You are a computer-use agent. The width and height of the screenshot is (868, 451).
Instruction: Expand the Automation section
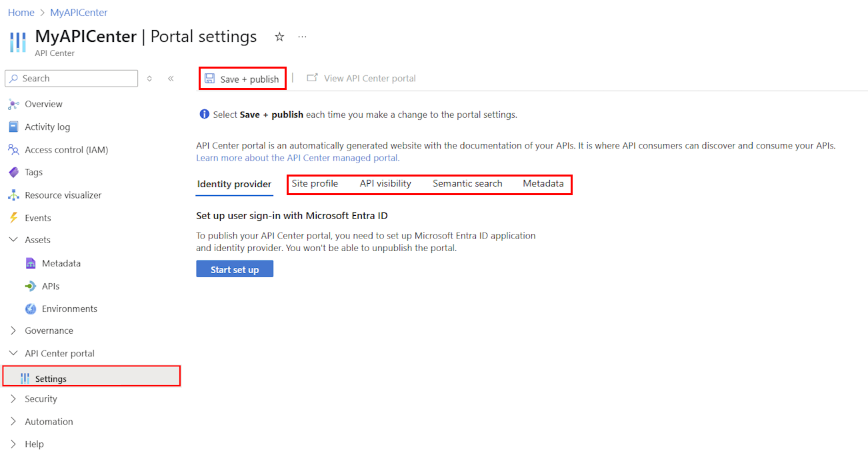[x=13, y=422]
